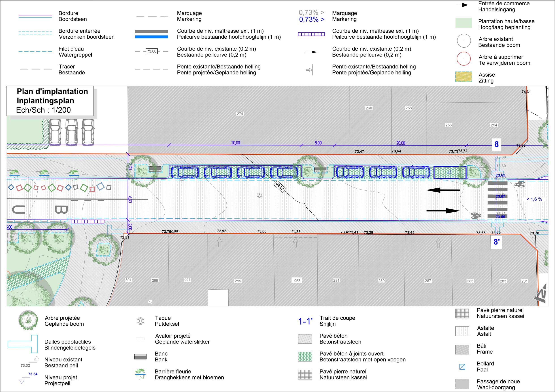Click building parcel number 274
Image resolution: width=555 pixels, height=392 pixels.
(x=240, y=114)
